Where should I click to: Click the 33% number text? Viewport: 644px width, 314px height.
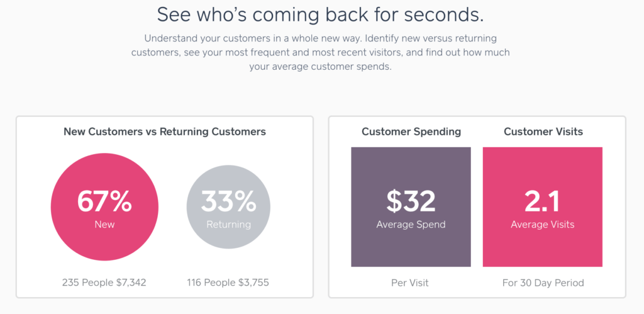228,201
